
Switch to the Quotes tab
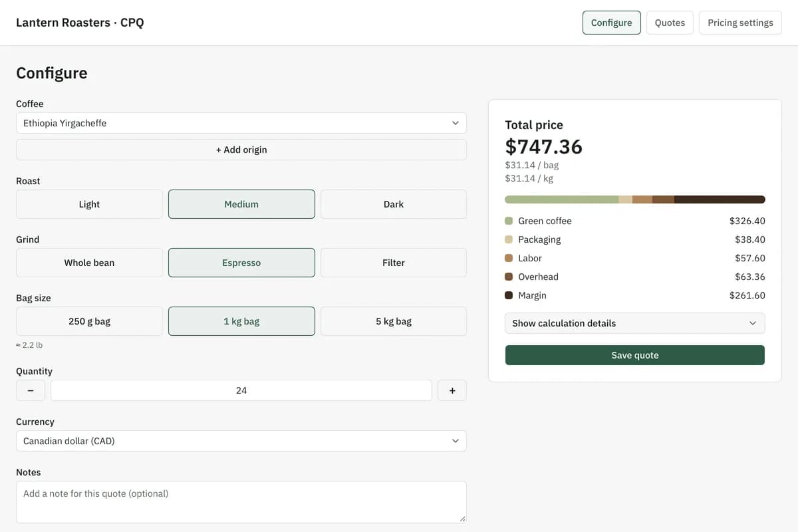670,23
